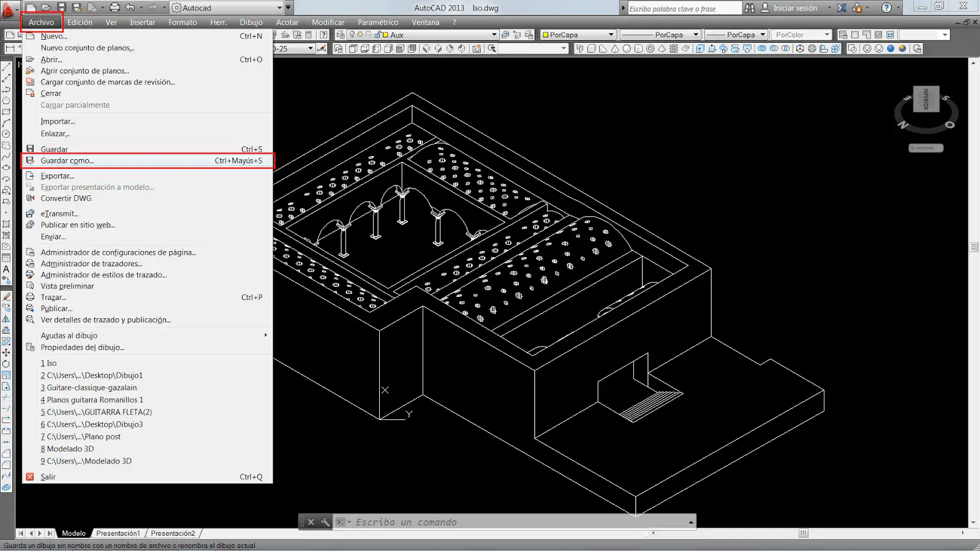Viewport: 980px width, 551px height.
Task: Click the binoculars search icon
Action: 750,8
